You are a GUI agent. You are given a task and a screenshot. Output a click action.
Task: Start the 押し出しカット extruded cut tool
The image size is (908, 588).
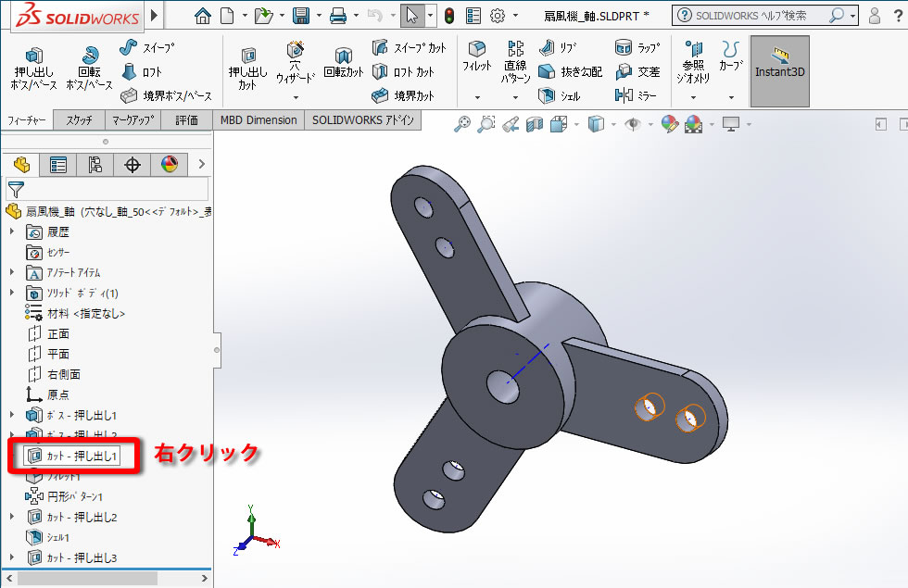[247, 69]
